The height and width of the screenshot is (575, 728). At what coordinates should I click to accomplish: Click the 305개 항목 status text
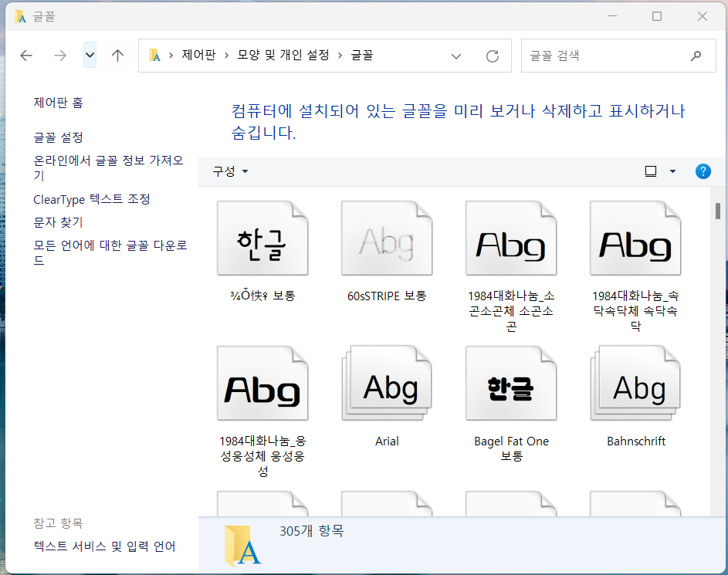pos(312,531)
